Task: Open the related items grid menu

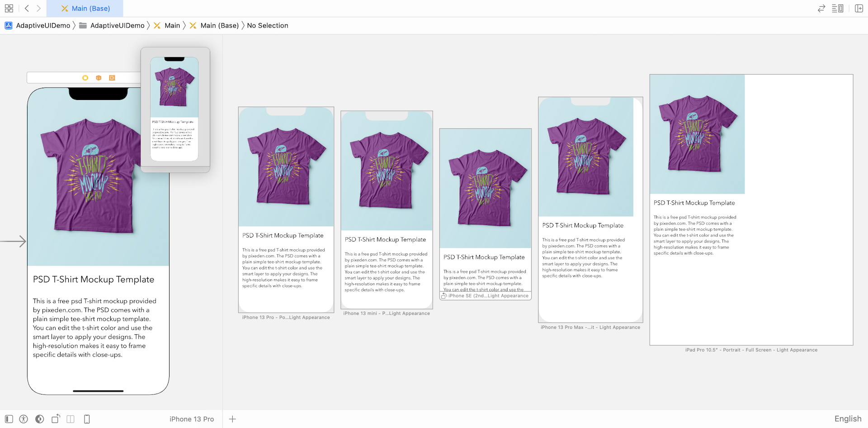Action: (x=9, y=9)
